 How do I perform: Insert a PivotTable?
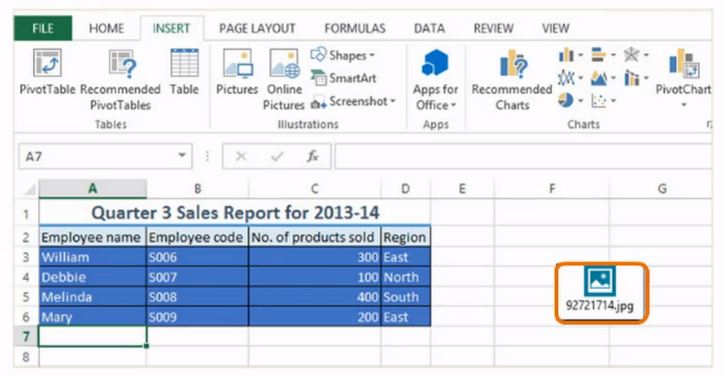point(47,72)
